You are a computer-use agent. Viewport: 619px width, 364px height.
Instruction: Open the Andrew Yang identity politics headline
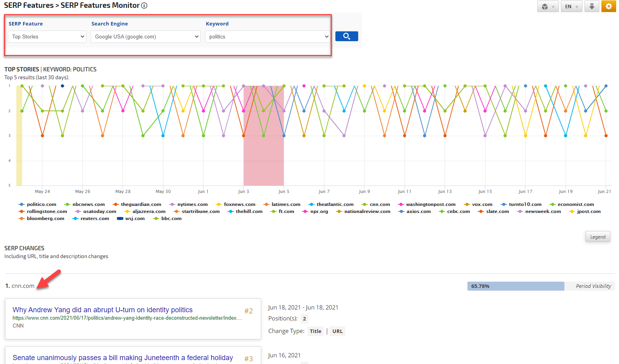(103, 310)
